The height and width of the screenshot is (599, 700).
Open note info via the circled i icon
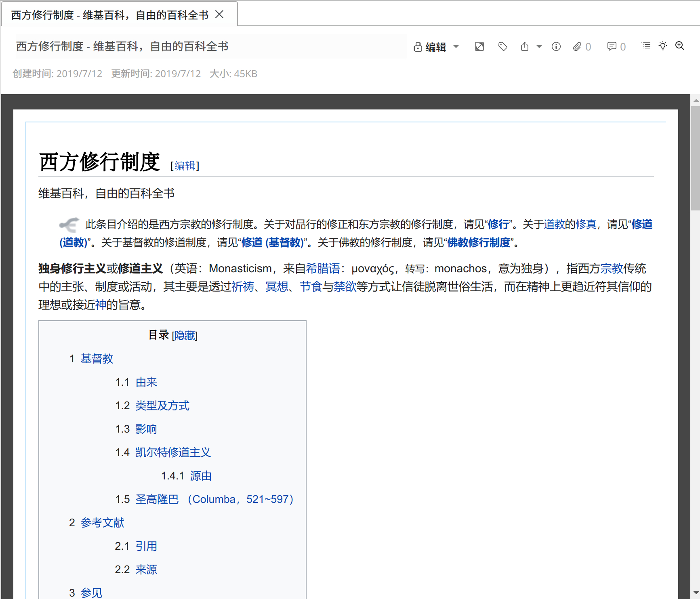point(556,46)
